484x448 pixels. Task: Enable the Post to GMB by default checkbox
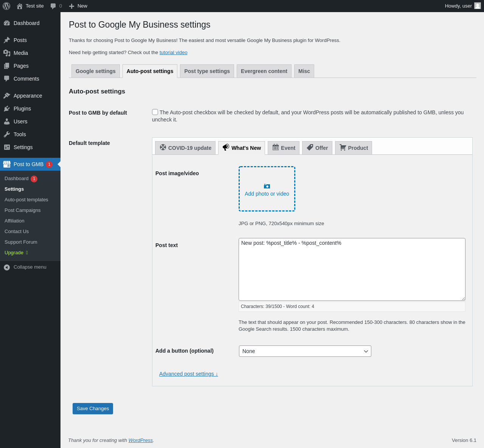click(155, 112)
